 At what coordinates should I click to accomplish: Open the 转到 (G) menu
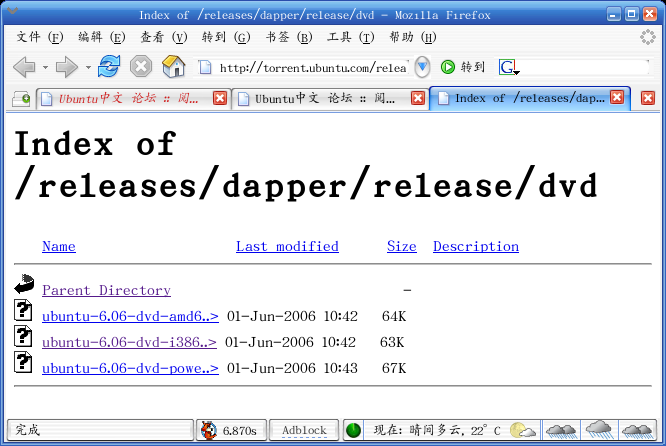[226, 37]
